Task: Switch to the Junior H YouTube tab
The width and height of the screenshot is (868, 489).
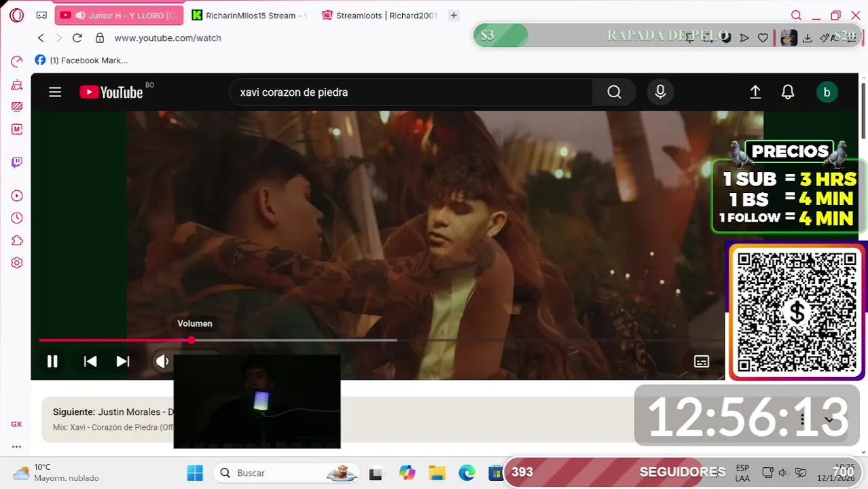Action: [x=119, y=15]
